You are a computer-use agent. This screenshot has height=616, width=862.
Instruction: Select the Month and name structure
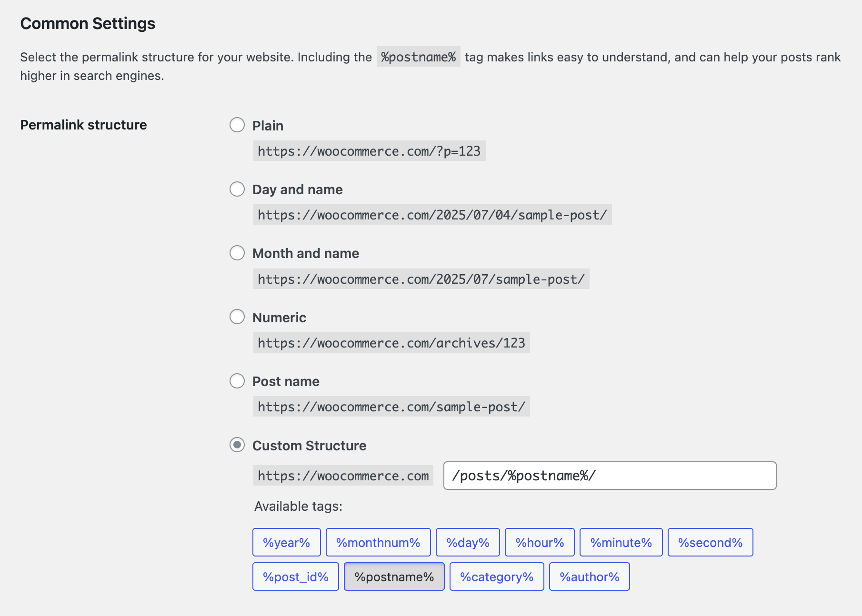[237, 253]
